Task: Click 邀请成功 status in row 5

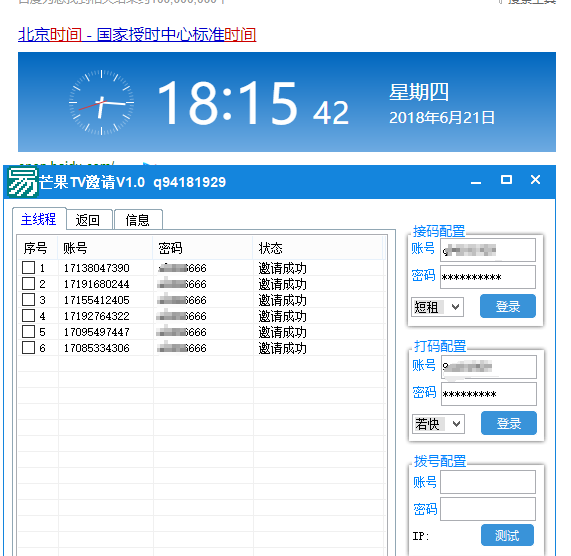Action: coord(283,332)
